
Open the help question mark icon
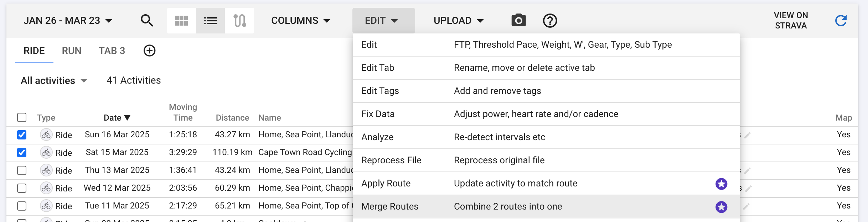(x=550, y=21)
